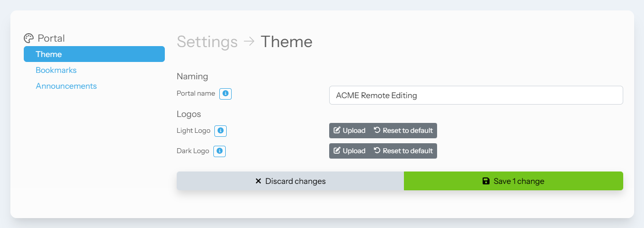Open the Bookmarks settings page

56,70
